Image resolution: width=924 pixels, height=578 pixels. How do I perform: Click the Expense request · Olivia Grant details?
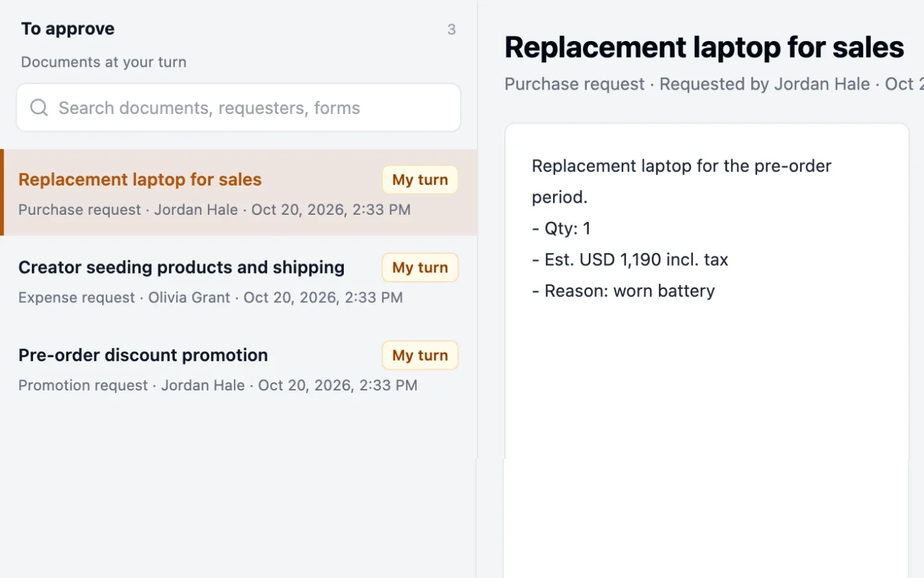point(211,298)
